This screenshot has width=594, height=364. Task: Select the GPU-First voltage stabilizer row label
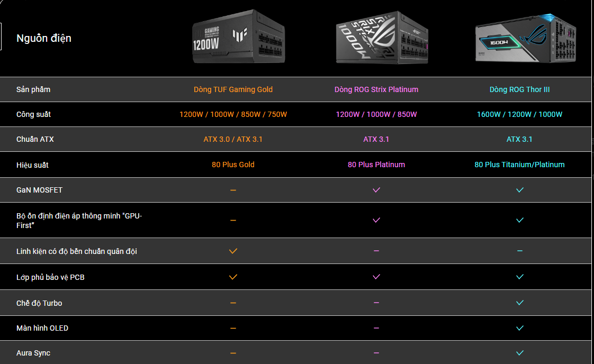tap(79, 221)
